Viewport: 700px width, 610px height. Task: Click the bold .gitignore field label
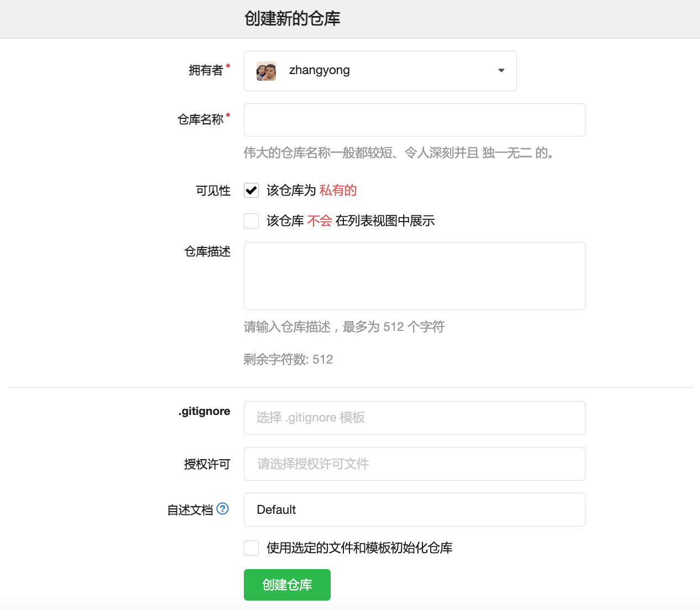click(204, 411)
